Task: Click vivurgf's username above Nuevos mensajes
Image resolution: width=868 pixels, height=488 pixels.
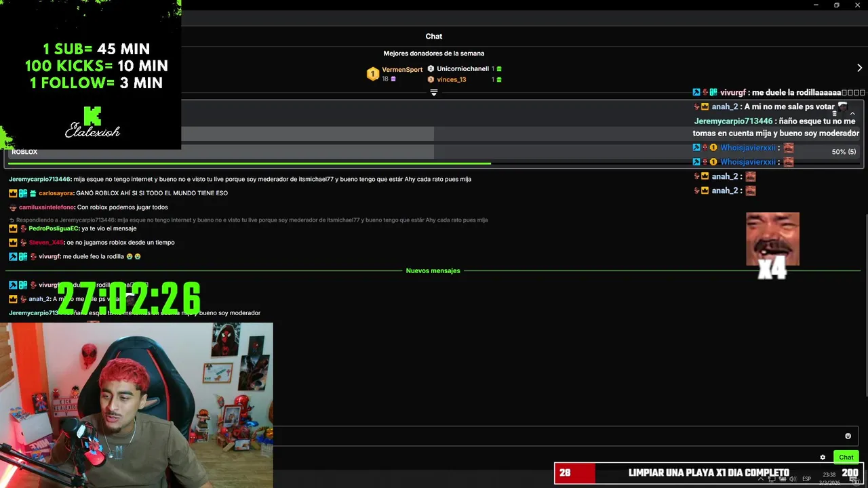Action: pos(49,257)
